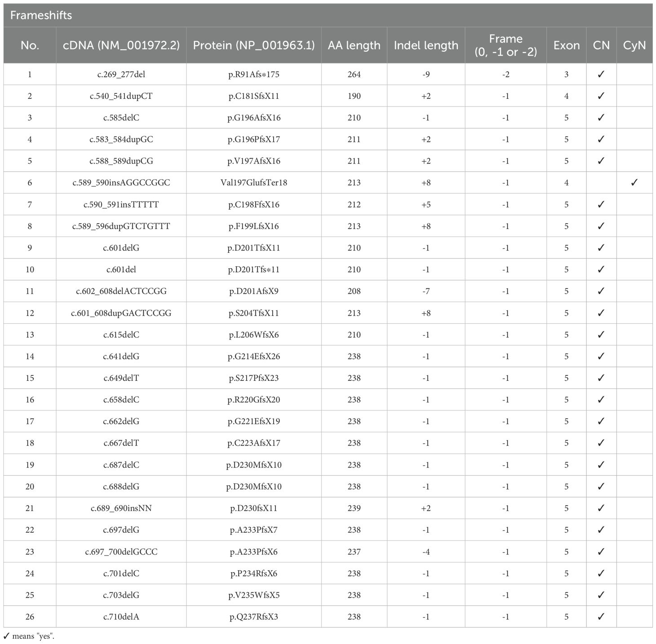Select cell 'c.601delG'
Image resolution: width=656 pixels, height=644 pixels.
(x=121, y=248)
